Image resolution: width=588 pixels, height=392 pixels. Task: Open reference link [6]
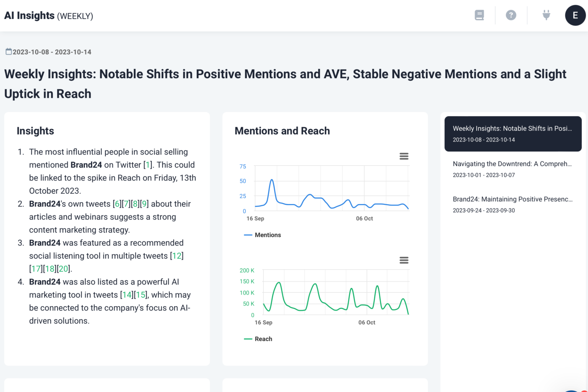117,204
